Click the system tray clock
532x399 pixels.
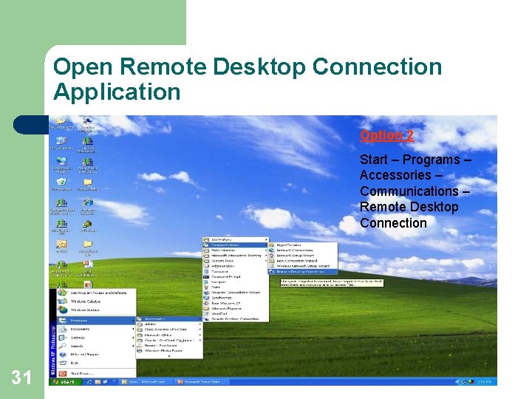click(485, 382)
